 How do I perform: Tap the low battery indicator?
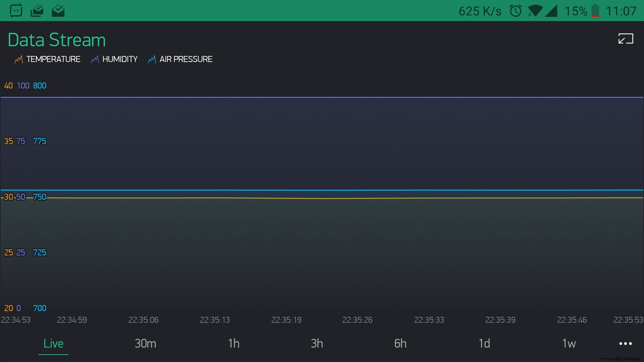coord(596,10)
